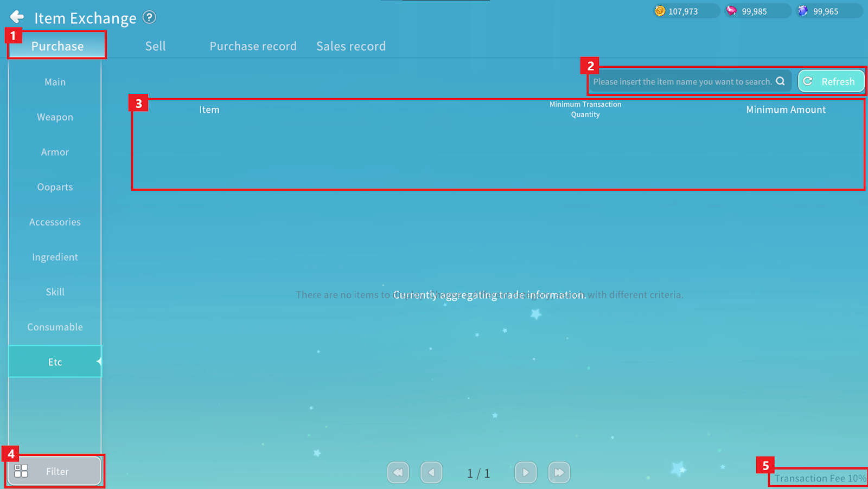Click the blue gem currency icon
868x489 pixels.
803,11
